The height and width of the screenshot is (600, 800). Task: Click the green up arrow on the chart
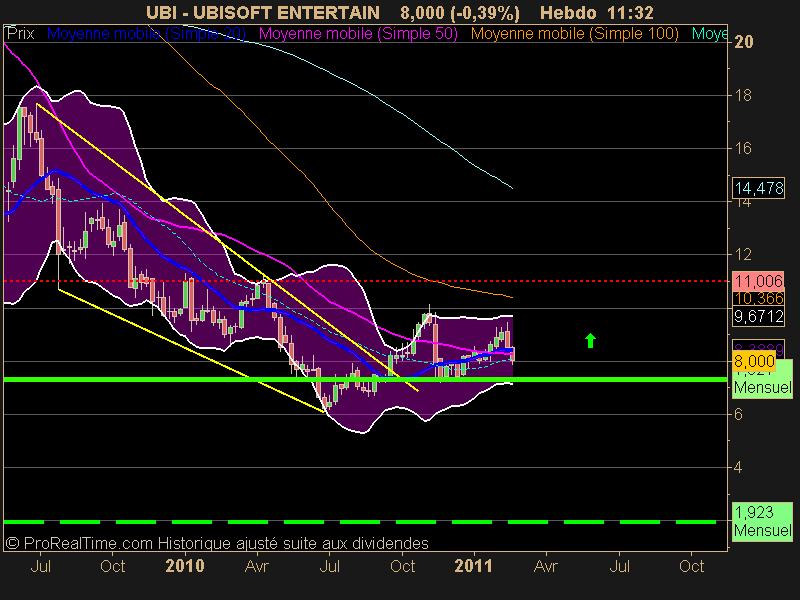pyautogui.click(x=590, y=340)
